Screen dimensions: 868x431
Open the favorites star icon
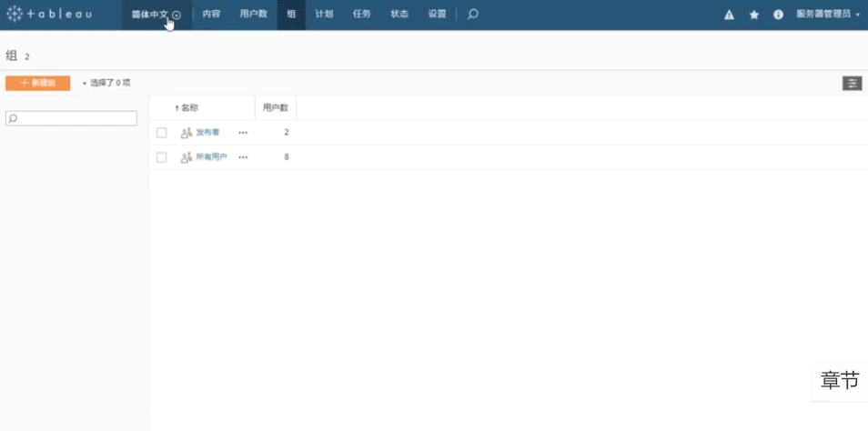753,15
